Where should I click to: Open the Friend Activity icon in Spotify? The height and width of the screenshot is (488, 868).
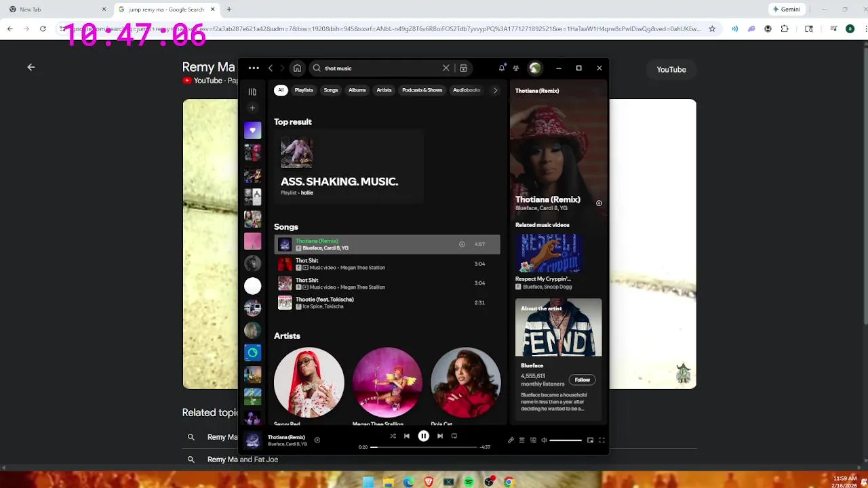click(x=516, y=68)
